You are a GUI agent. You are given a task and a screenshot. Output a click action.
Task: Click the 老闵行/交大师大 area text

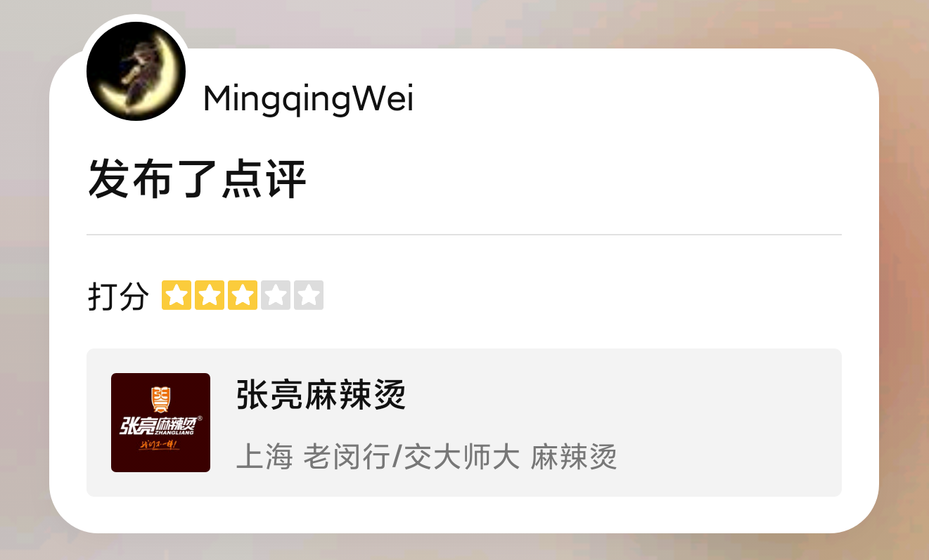tap(411, 457)
